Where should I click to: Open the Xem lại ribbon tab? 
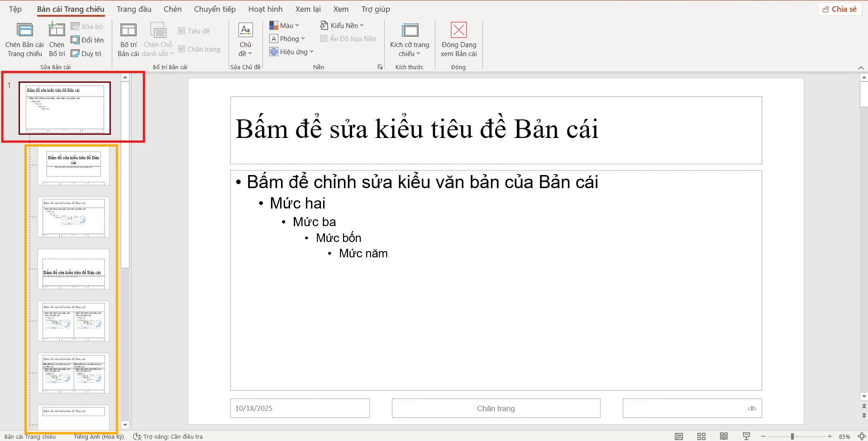pos(308,9)
